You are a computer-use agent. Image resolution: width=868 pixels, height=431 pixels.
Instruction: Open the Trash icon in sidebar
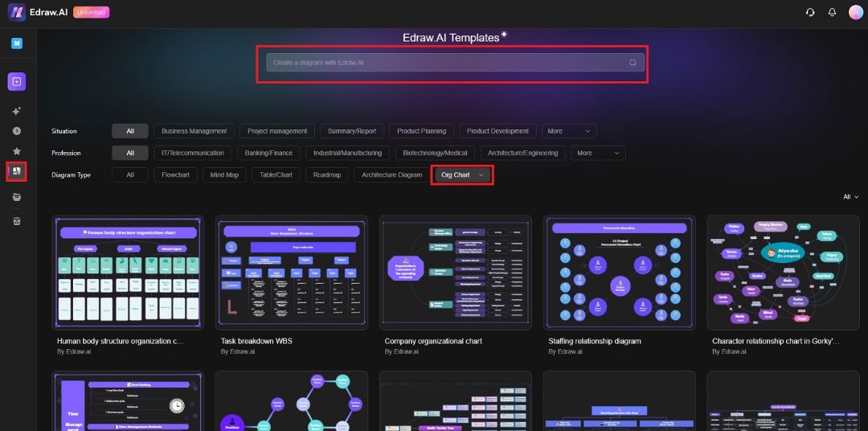[x=17, y=221]
